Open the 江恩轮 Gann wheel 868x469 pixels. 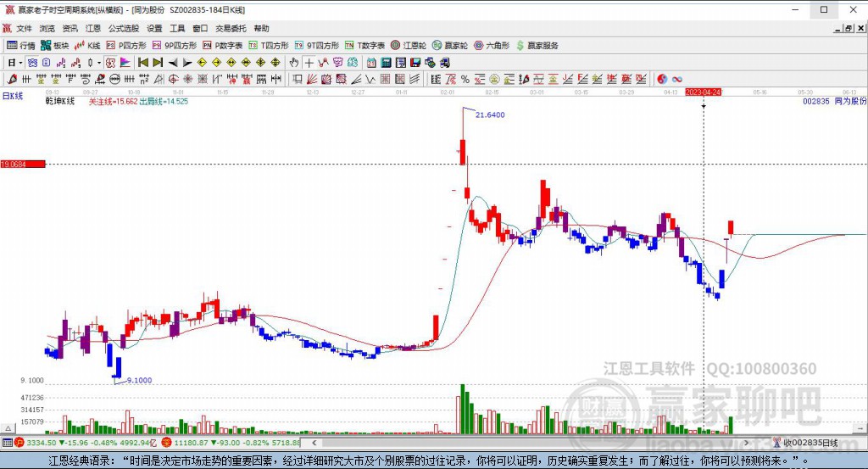[x=409, y=46]
